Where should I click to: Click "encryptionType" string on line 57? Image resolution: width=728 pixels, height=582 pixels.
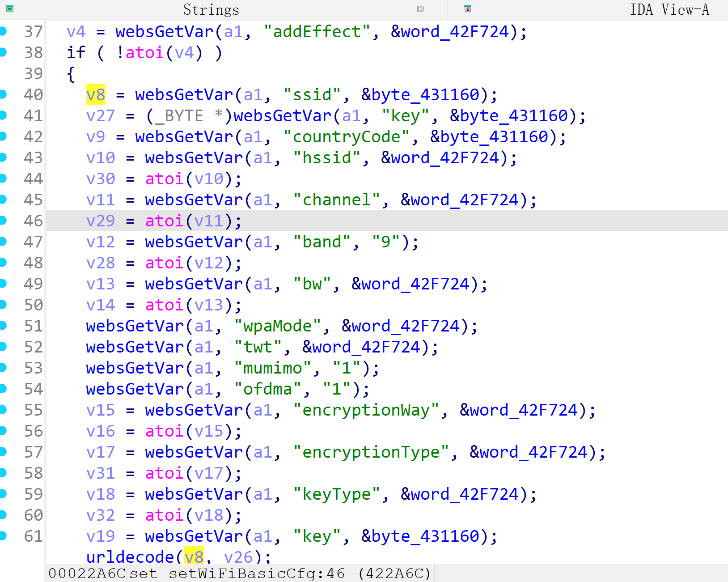coord(371,452)
